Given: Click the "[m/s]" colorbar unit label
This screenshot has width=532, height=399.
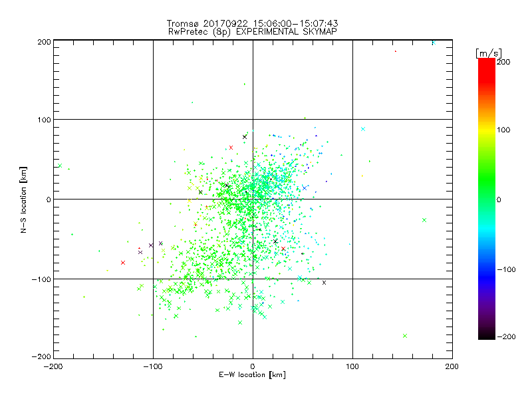Looking at the screenshot, I should 489,53.
